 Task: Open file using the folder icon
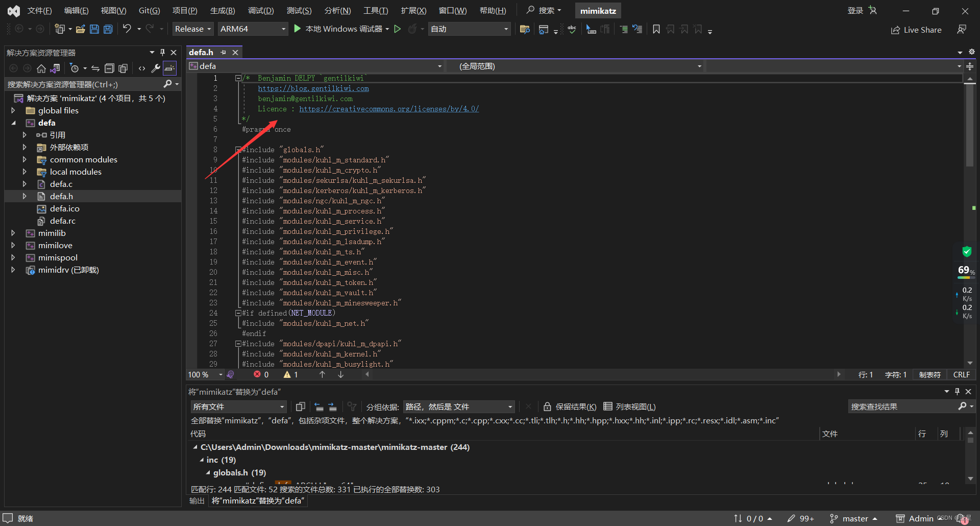[80, 29]
